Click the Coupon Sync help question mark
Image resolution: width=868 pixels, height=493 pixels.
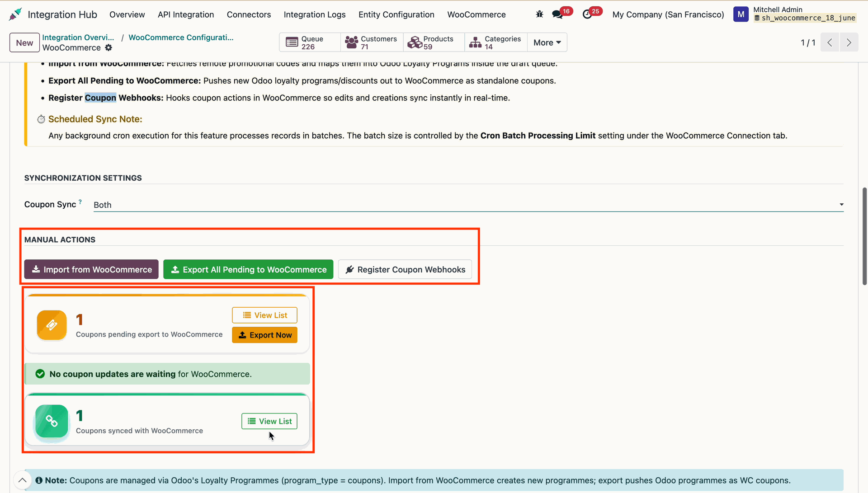[80, 202]
